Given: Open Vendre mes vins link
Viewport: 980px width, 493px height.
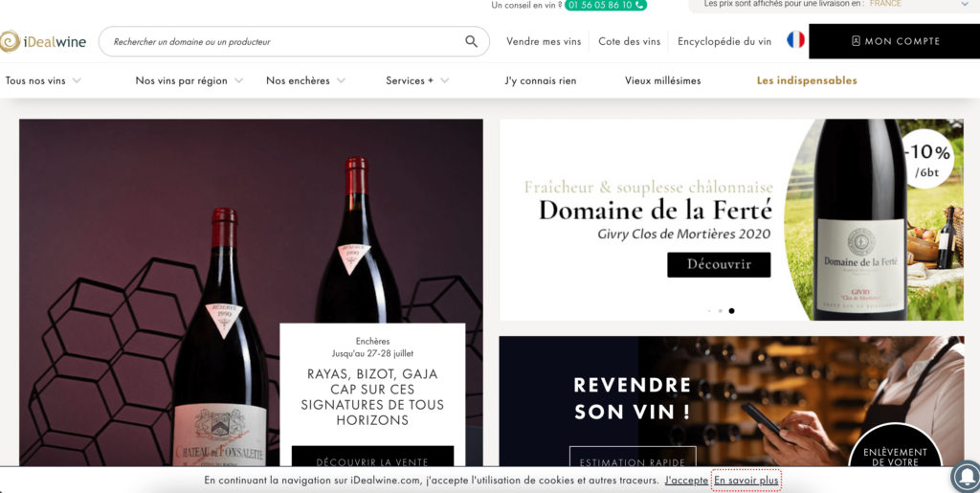Looking at the screenshot, I should coord(544,42).
